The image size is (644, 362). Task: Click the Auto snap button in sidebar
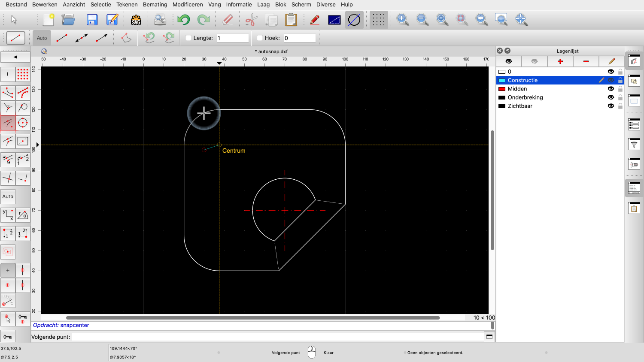coord(8,196)
